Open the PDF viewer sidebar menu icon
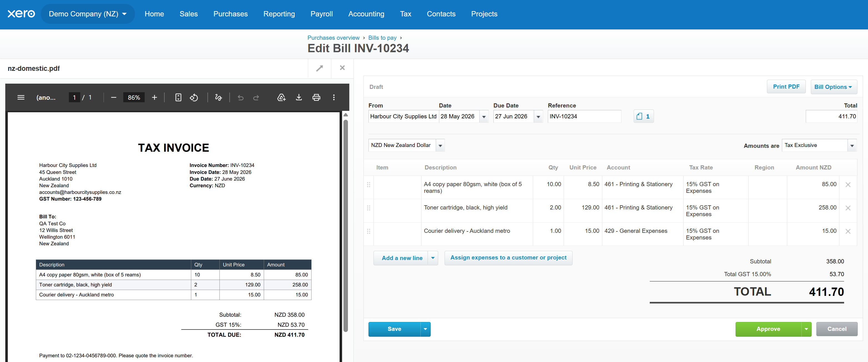Screen dimensions: 868x362 [21, 98]
